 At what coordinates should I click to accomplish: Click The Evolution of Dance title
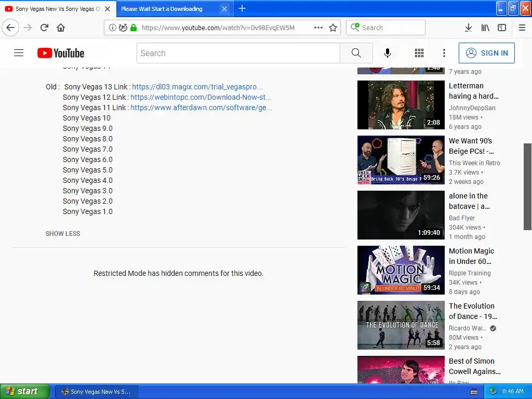[473, 311]
